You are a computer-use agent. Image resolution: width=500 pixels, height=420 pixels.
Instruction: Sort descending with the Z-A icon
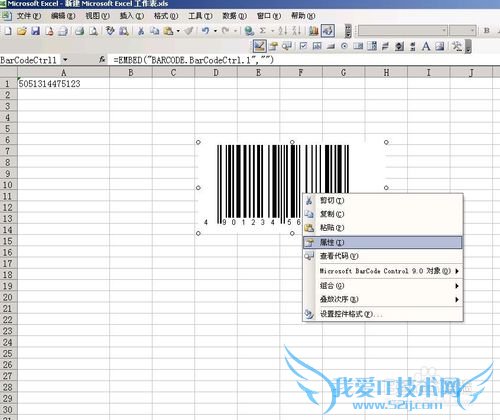297,31
